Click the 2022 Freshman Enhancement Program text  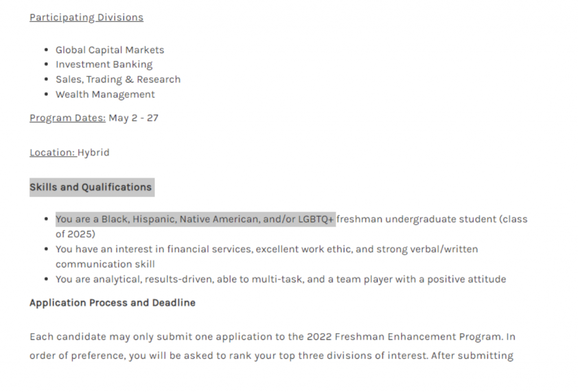[x=404, y=337]
